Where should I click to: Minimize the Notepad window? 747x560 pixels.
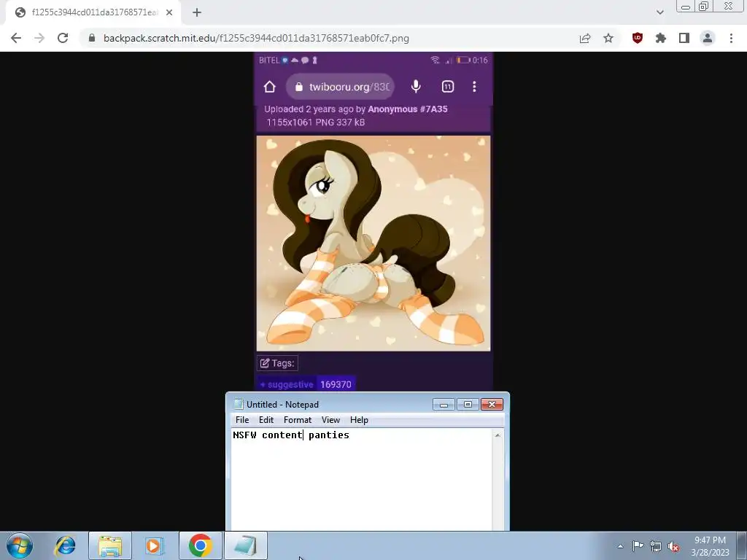[444, 404]
